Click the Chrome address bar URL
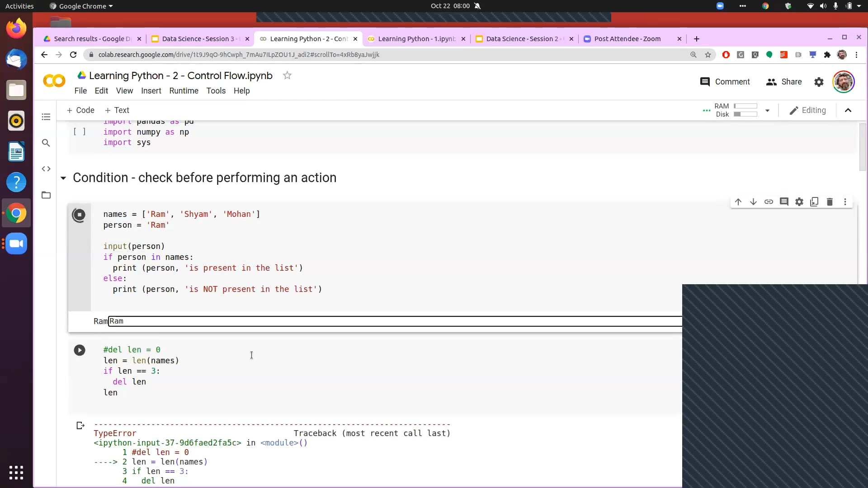 point(239,55)
